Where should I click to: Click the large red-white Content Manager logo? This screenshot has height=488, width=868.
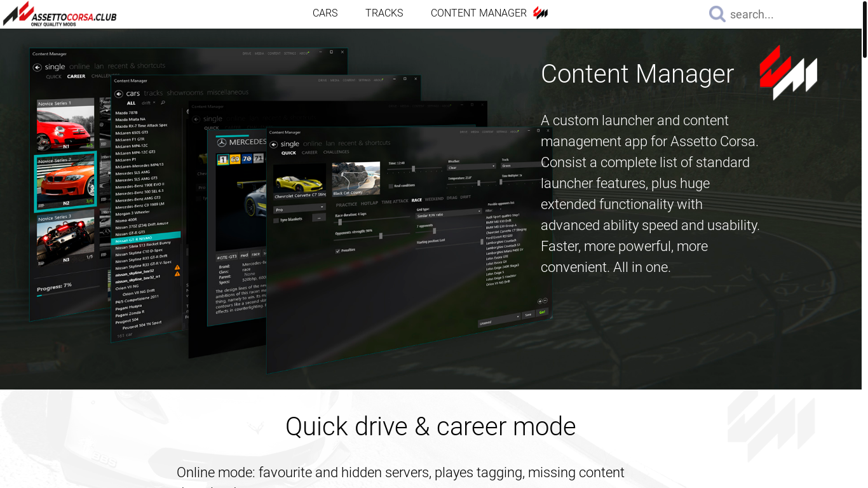(788, 72)
